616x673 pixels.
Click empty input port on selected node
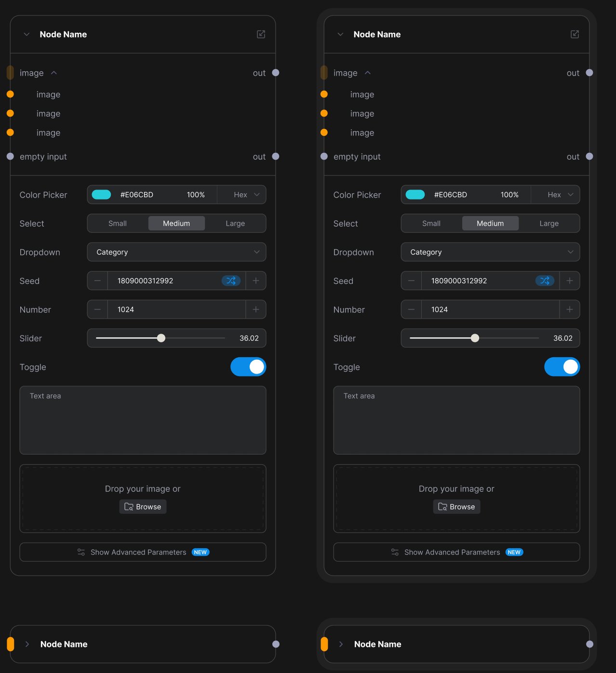324,156
